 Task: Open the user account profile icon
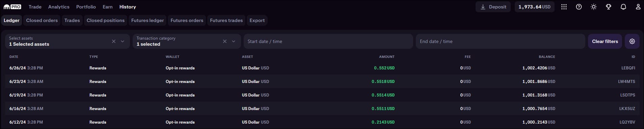point(638,7)
